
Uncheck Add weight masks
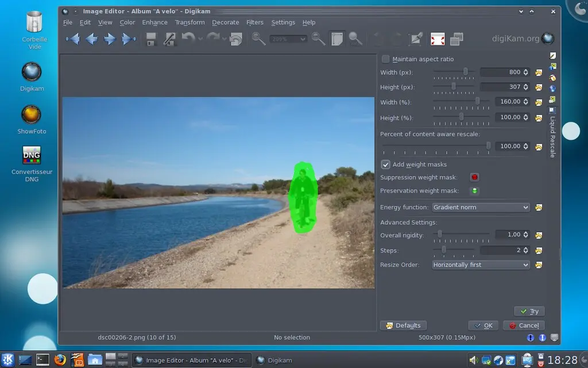386,164
